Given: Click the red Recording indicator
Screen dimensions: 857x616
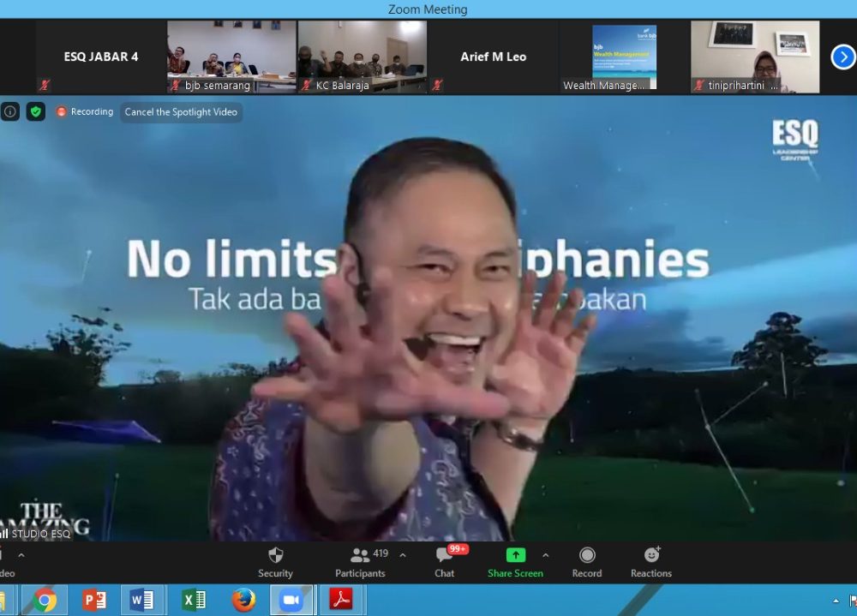Looking at the screenshot, I should pyautogui.click(x=85, y=112).
